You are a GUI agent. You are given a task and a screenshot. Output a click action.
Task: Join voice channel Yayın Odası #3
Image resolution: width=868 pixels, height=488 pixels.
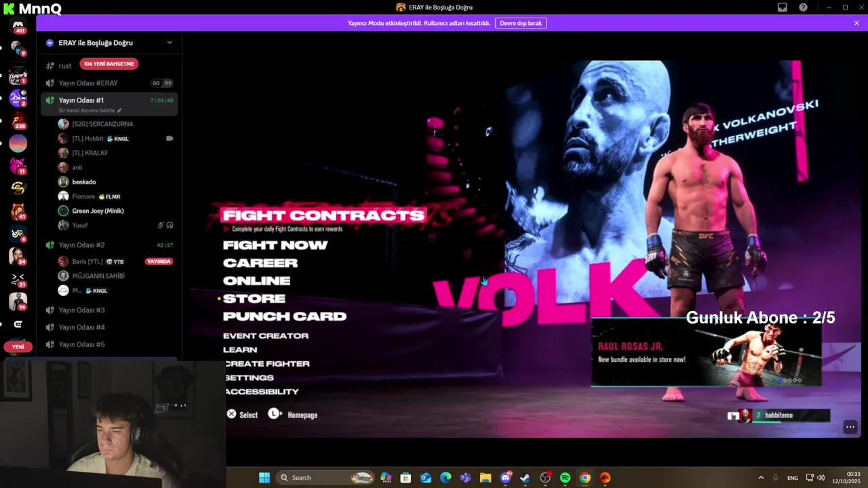point(108,310)
